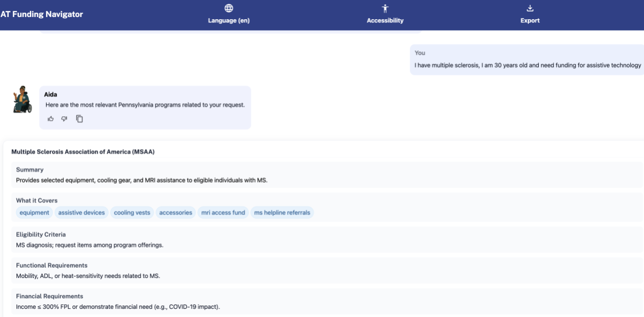Select the assistive devices tag
This screenshot has width=644, height=317.
tap(81, 212)
